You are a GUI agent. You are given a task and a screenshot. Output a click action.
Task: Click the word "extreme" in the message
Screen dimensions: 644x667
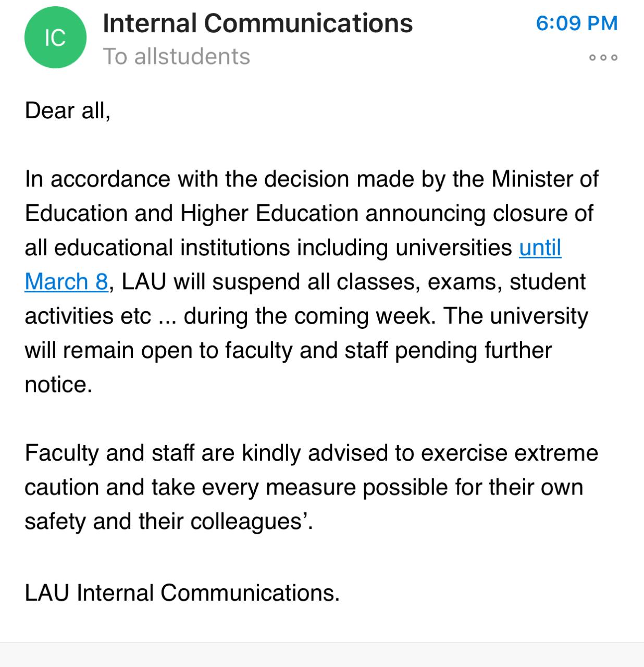tap(556, 453)
